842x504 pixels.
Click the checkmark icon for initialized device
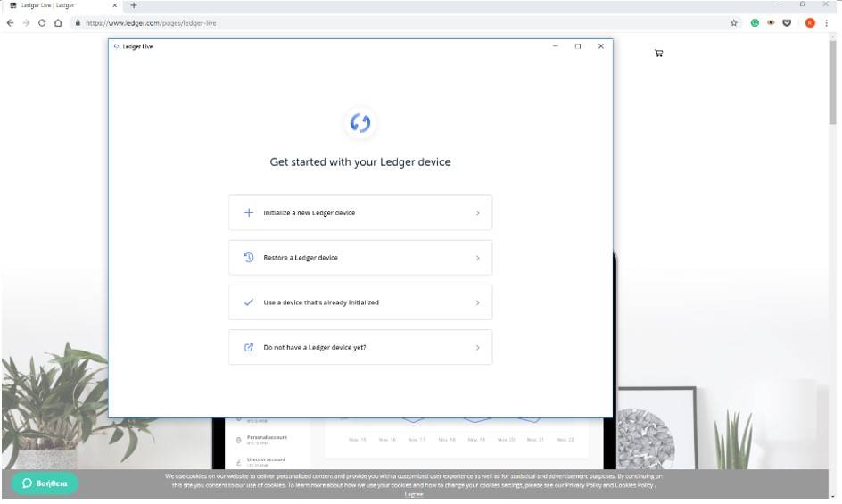tap(249, 302)
